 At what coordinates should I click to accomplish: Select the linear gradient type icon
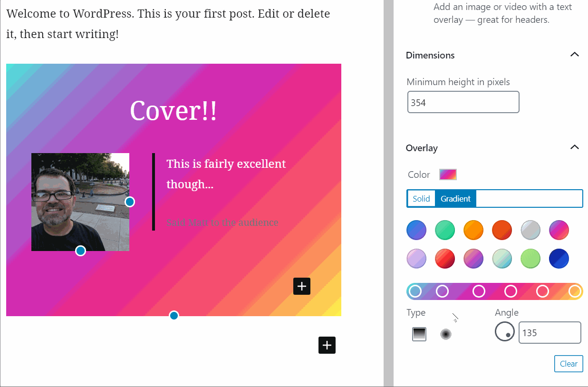coord(419,334)
